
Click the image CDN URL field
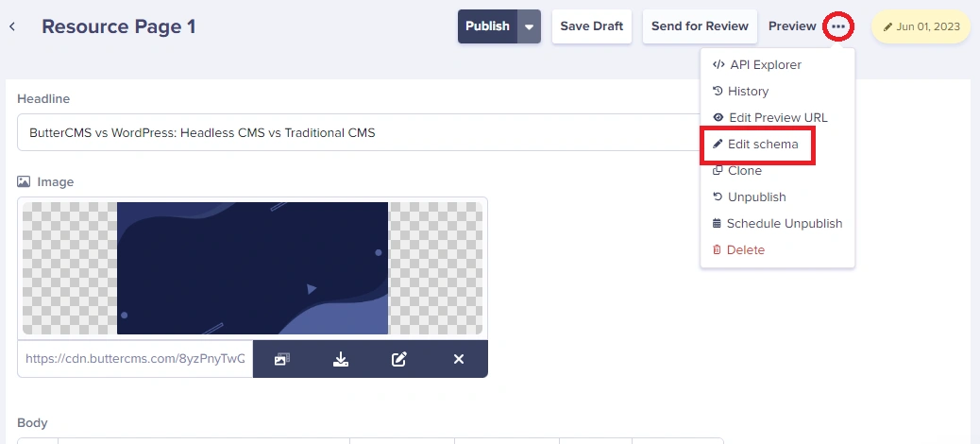click(x=135, y=359)
